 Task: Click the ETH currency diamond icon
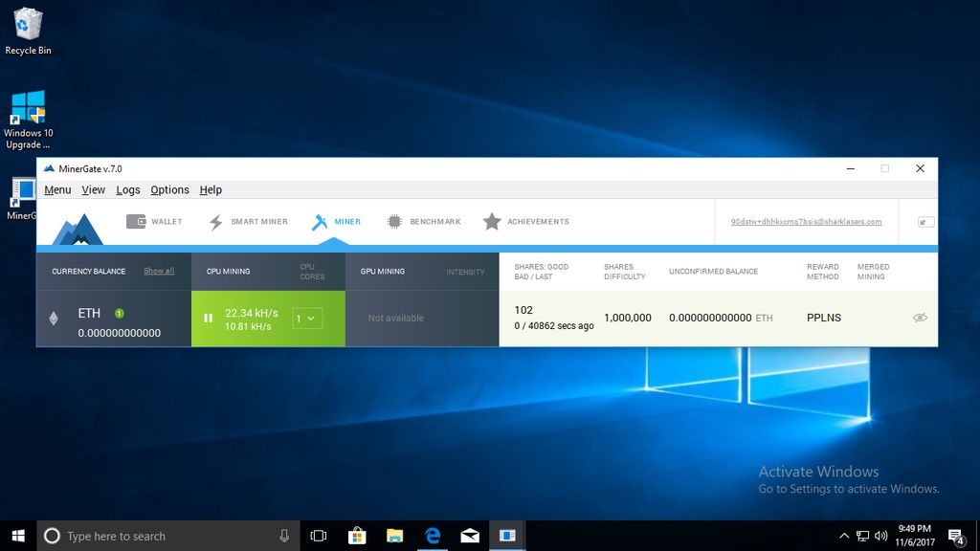(56, 315)
